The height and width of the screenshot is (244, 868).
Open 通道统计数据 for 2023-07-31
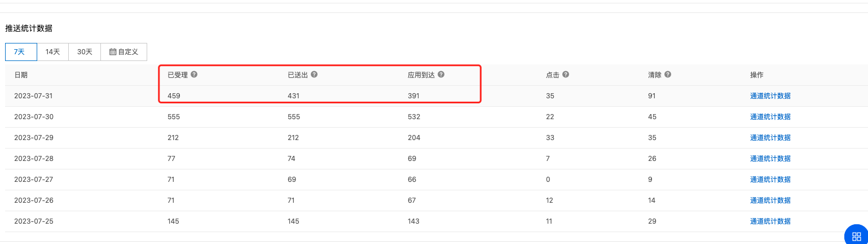point(770,96)
